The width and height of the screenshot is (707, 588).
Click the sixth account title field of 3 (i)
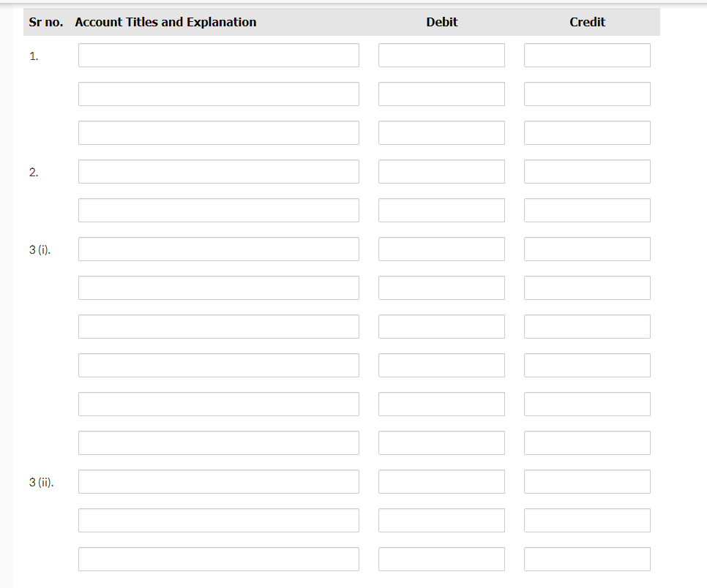(x=219, y=443)
